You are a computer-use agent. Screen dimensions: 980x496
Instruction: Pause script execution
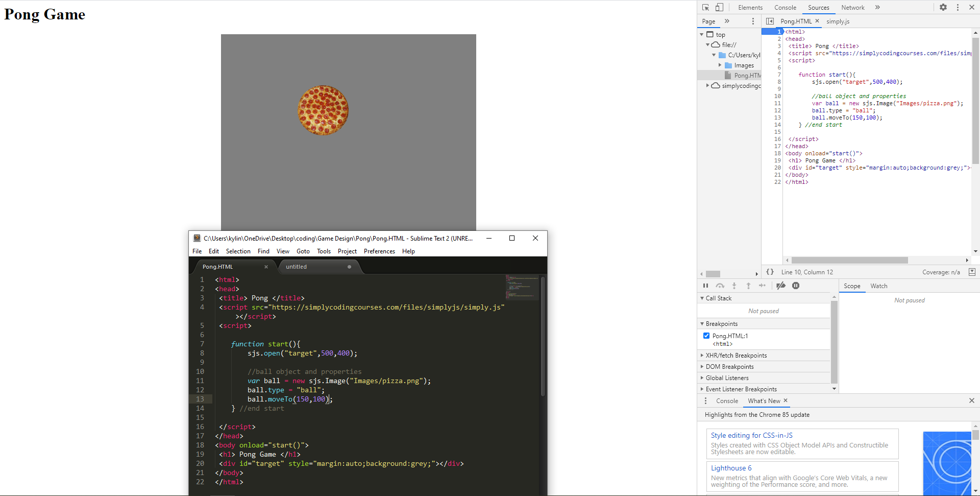(705, 286)
